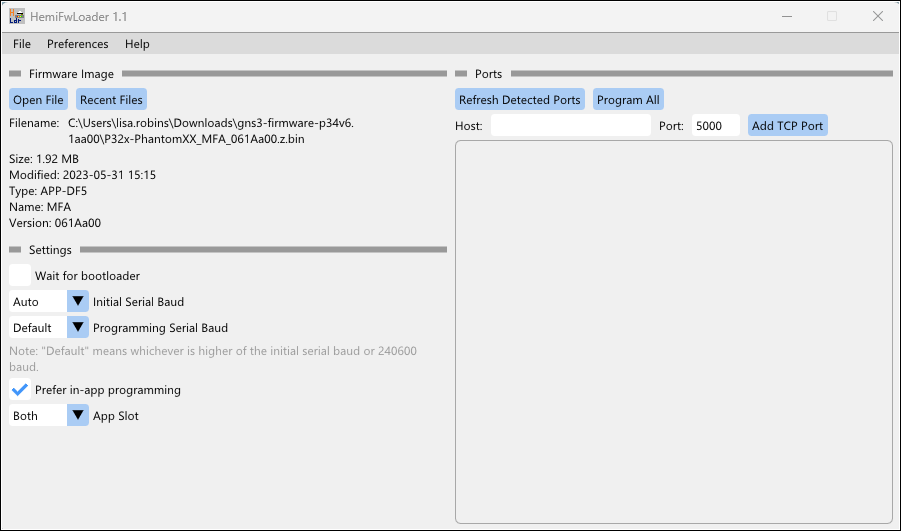Open the Programming Serial Baud dropdown
The height and width of the screenshot is (531, 901).
[x=49, y=328]
